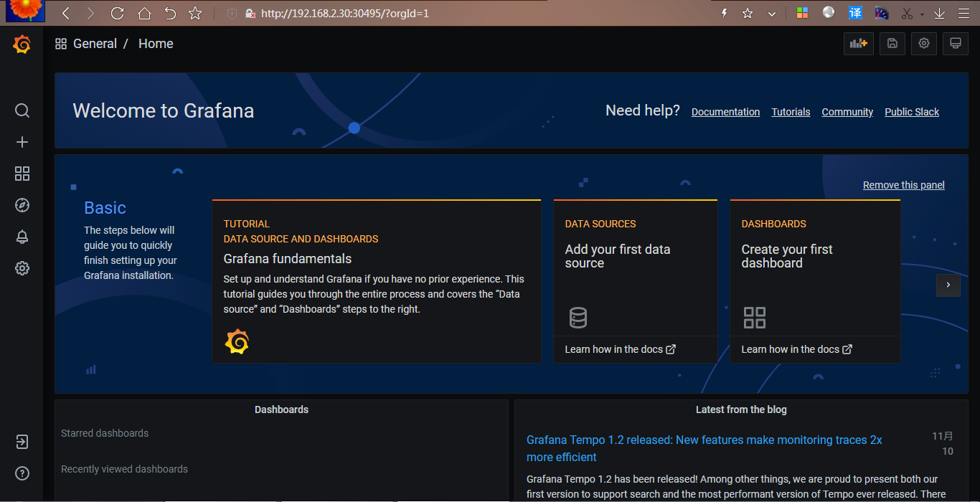Image resolution: width=980 pixels, height=502 pixels.
Task: Click the translate extension icon
Action: [855, 13]
